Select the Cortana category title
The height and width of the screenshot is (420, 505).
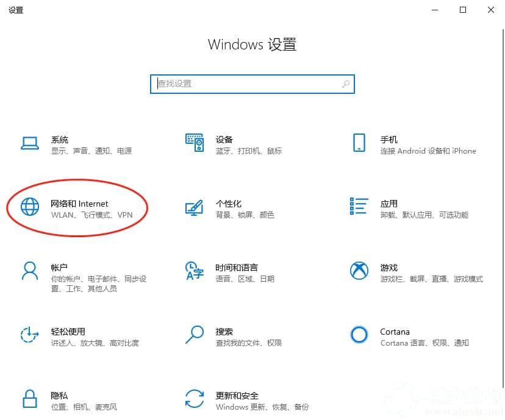395,332
